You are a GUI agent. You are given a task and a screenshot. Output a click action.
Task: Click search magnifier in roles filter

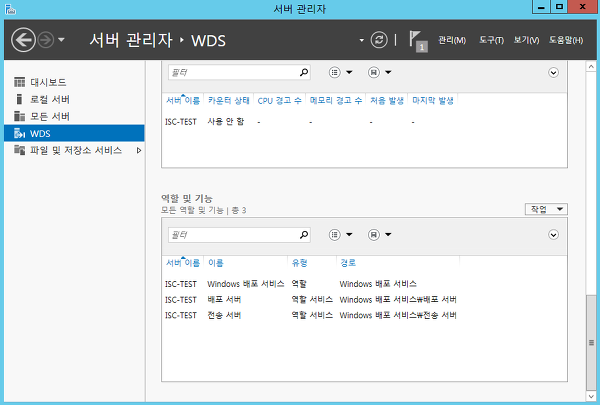click(x=304, y=235)
